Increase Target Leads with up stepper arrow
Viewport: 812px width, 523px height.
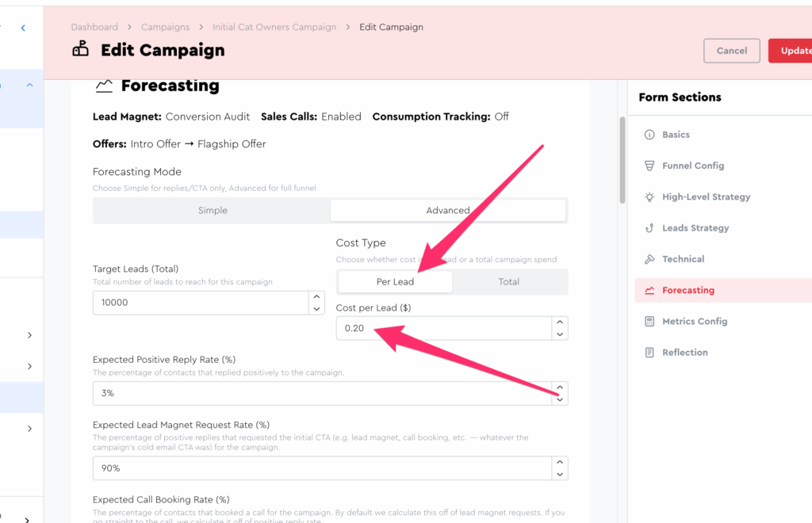point(317,297)
